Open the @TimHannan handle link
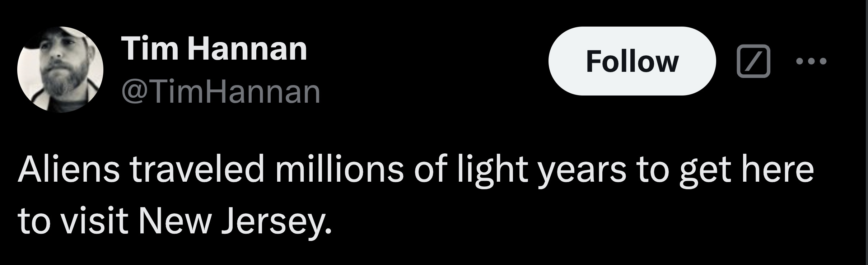This screenshot has width=868, height=265. click(221, 92)
